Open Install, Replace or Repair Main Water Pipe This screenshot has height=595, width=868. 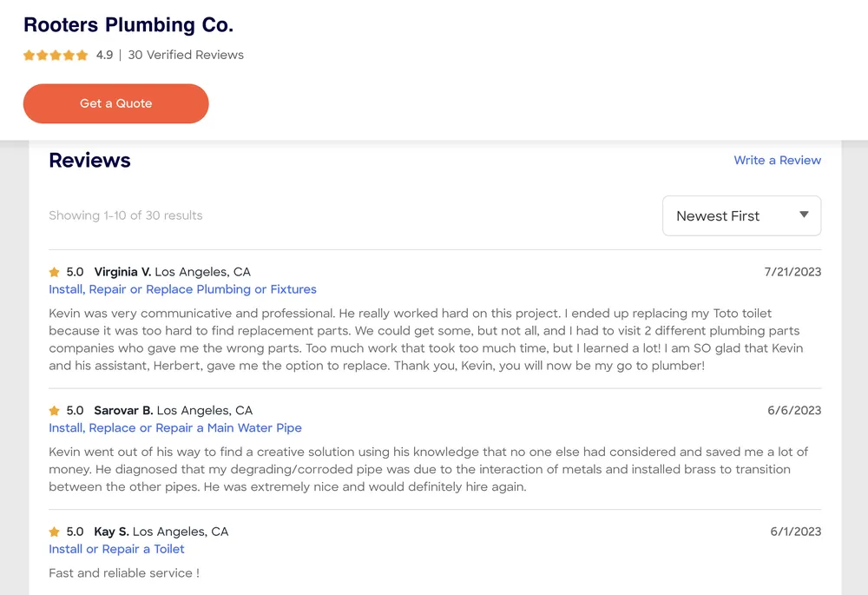point(175,427)
